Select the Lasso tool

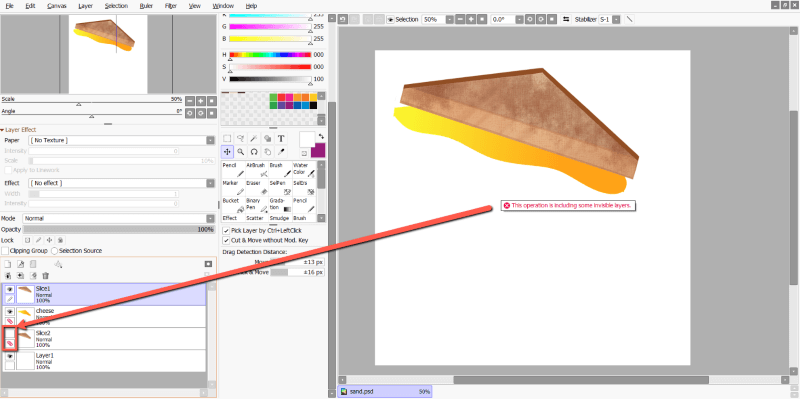tap(240, 138)
